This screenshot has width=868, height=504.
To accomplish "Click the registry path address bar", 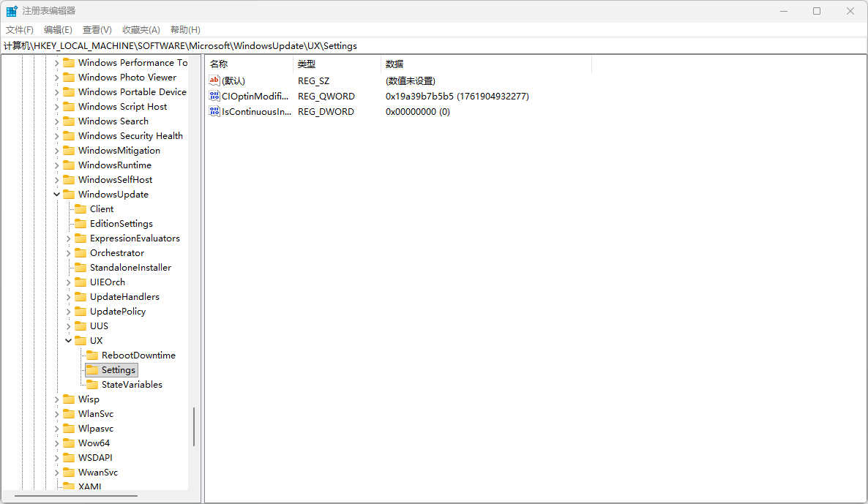I will (x=434, y=46).
